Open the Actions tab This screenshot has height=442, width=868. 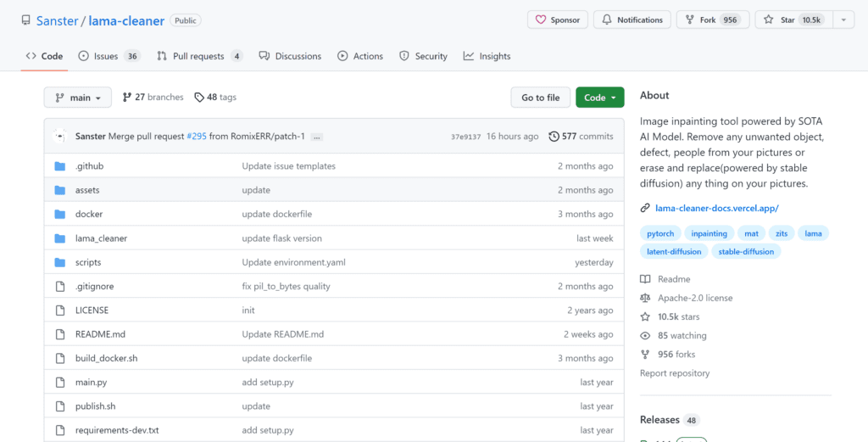click(360, 56)
